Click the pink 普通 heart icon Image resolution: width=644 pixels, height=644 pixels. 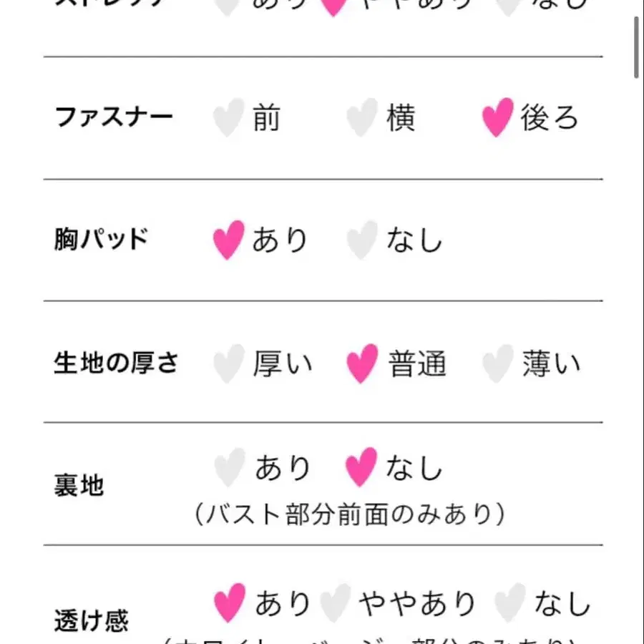pos(362,363)
